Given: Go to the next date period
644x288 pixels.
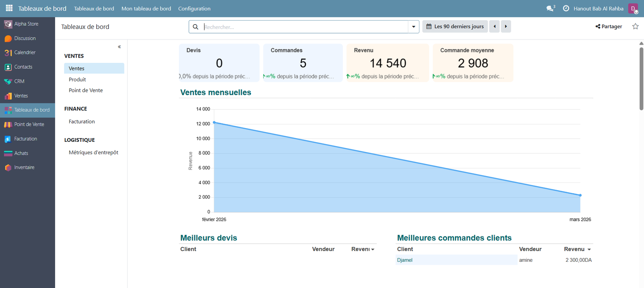Looking at the screenshot, I should point(506,27).
